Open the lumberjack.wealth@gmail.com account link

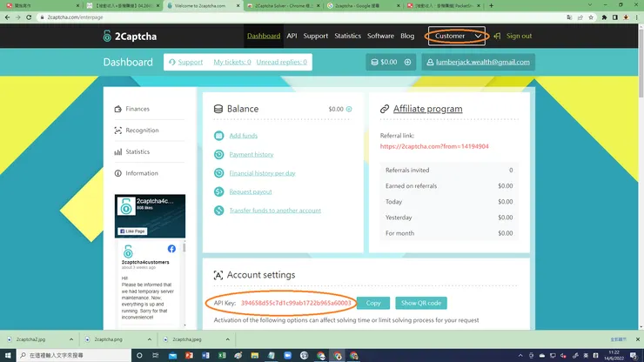[x=483, y=62]
